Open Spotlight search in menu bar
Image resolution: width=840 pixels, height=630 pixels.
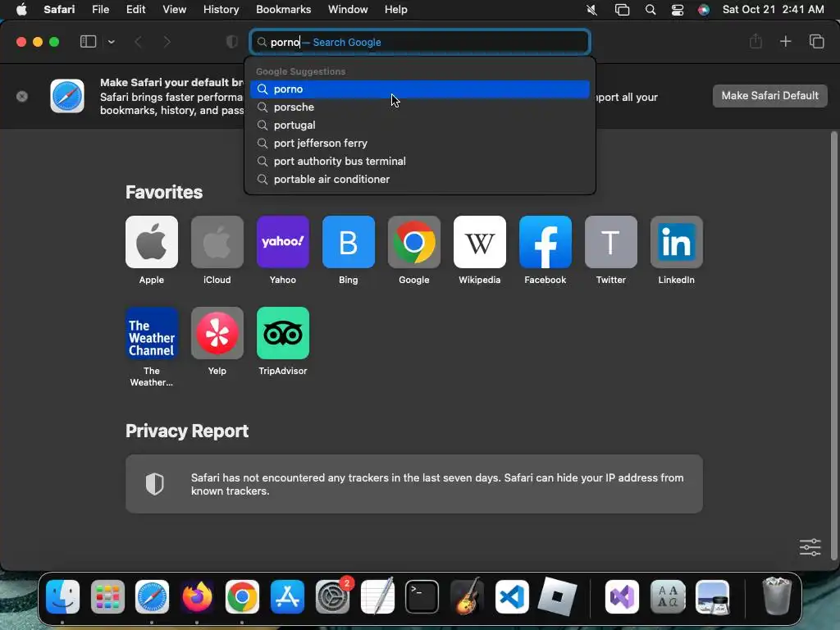coord(651,10)
